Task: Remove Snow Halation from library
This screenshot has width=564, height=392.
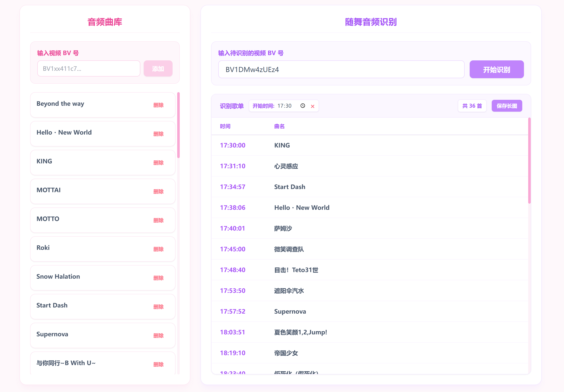Action: [x=158, y=278]
